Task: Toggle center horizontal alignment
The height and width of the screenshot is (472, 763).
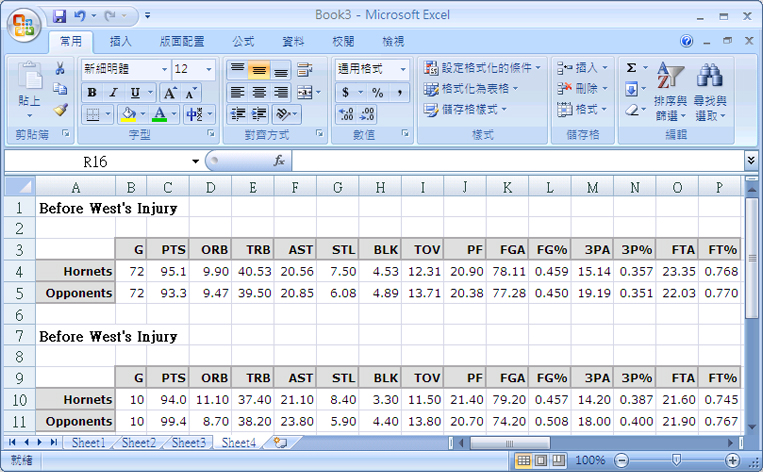Action: click(259, 92)
